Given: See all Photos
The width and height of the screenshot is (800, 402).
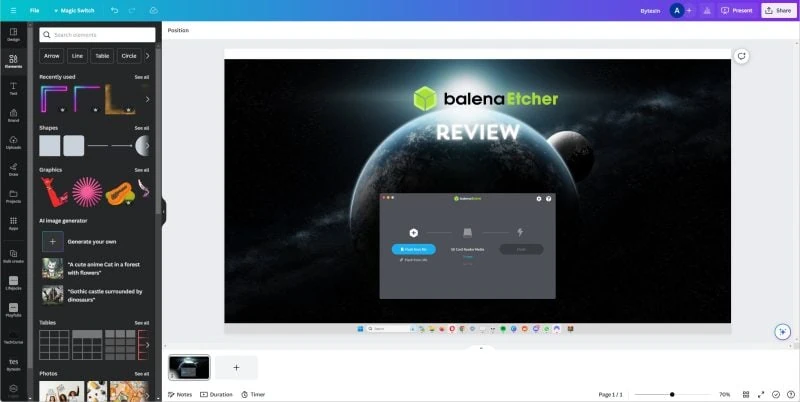Looking at the screenshot, I should [142, 374].
